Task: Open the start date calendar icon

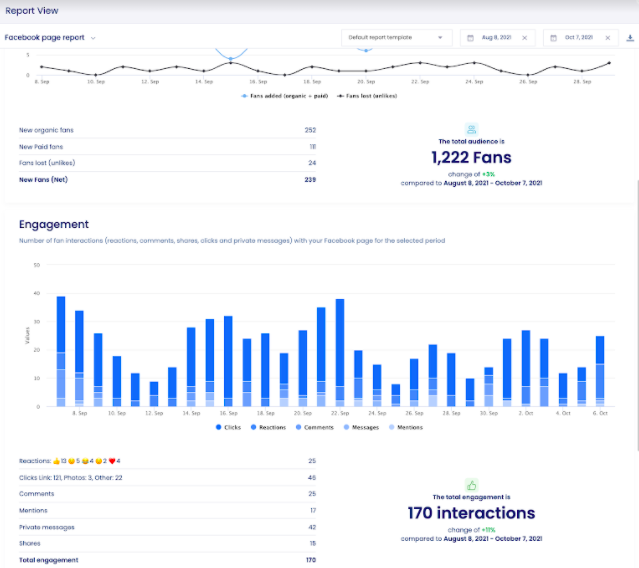Action: 471,38
